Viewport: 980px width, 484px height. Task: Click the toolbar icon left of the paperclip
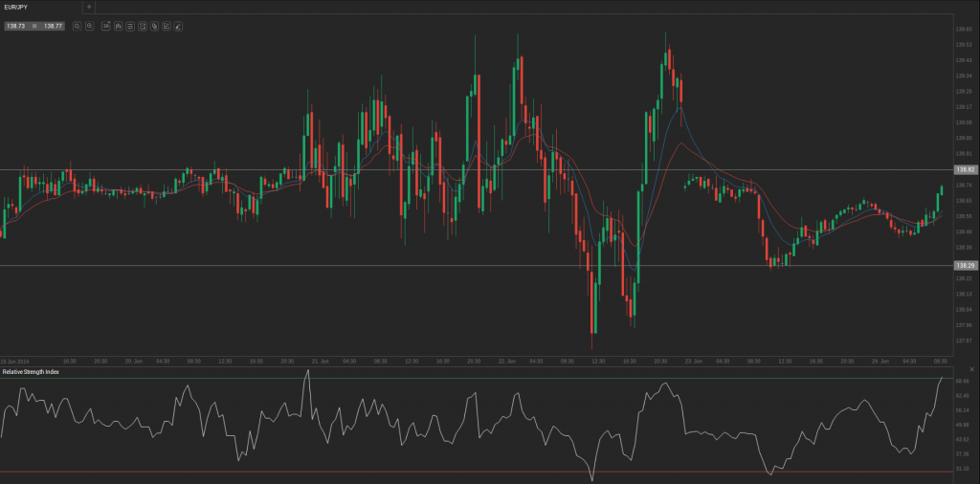pos(142,26)
